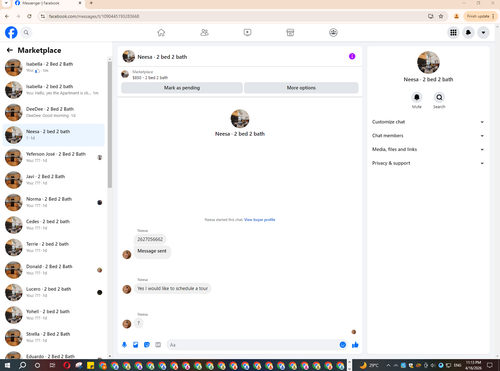Open Facebook search magnifier
Image resolution: width=500 pixels, height=371 pixels.
tap(26, 33)
